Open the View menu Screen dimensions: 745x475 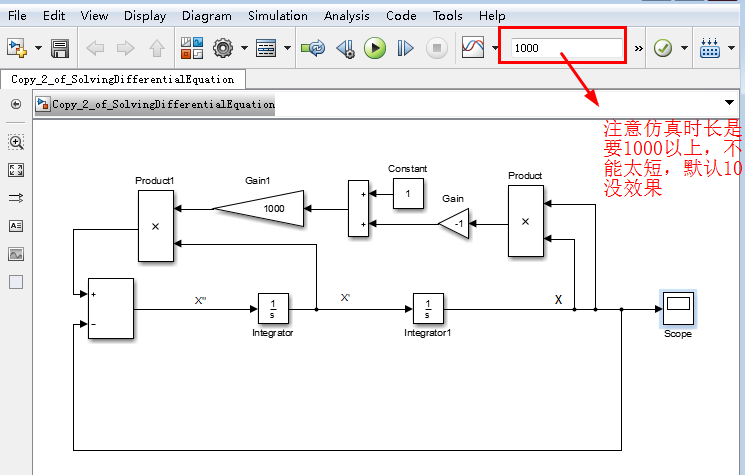pyautogui.click(x=94, y=16)
